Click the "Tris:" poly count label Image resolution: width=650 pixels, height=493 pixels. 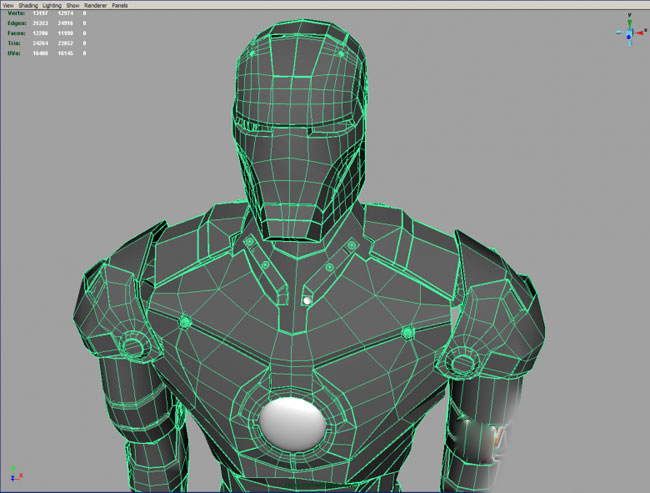point(14,43)
